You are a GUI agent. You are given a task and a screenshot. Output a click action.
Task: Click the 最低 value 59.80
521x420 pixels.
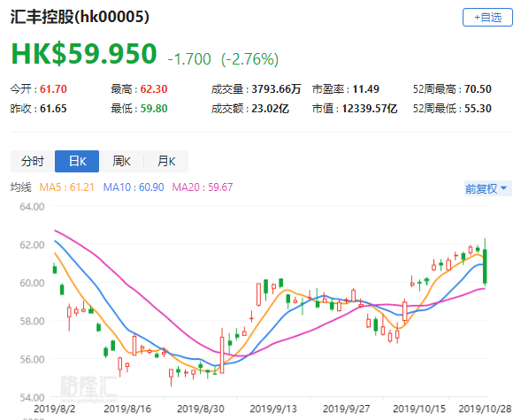point(154,109)
